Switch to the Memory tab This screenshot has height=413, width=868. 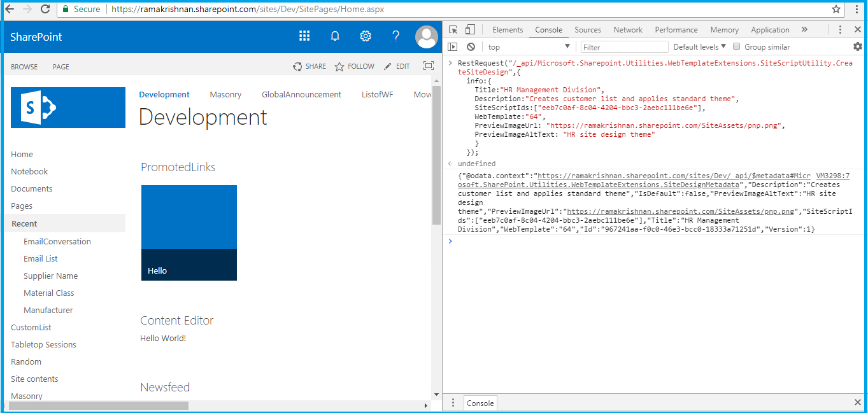click(x=725, y=30)
